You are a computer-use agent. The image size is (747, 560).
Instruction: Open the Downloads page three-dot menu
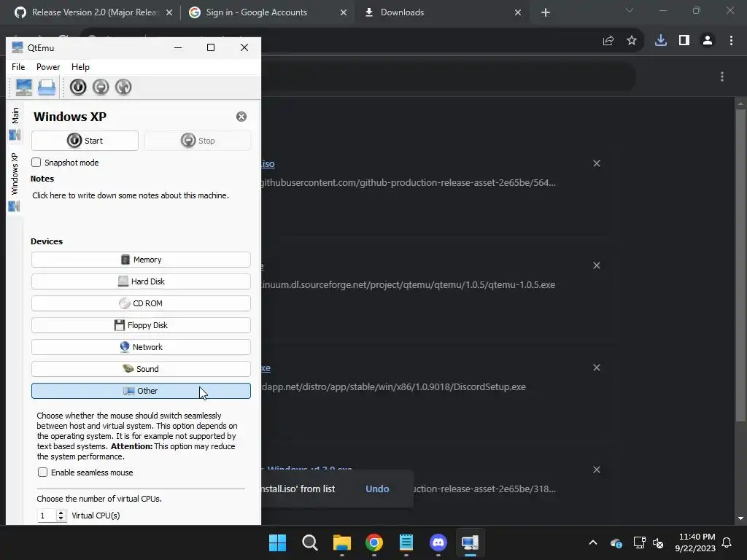point(722,77)
